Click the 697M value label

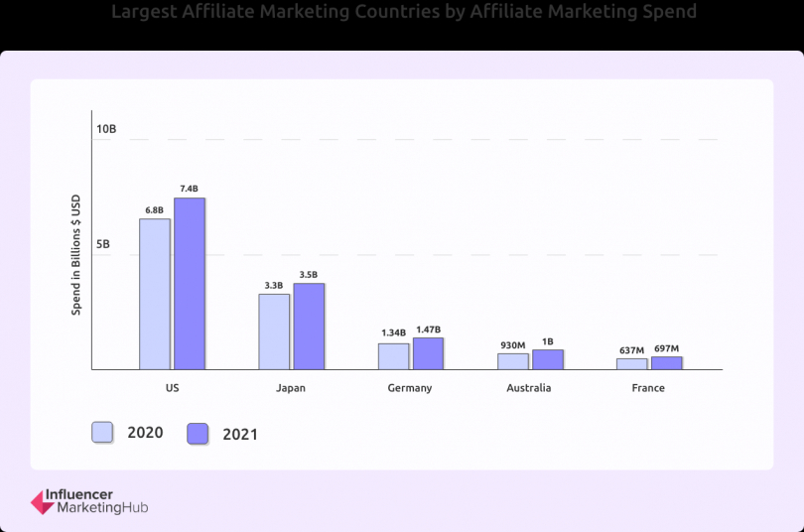click(x=667, y=348)
